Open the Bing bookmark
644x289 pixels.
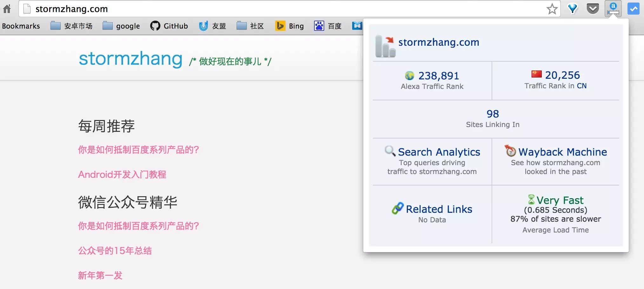tap(290, 26)
